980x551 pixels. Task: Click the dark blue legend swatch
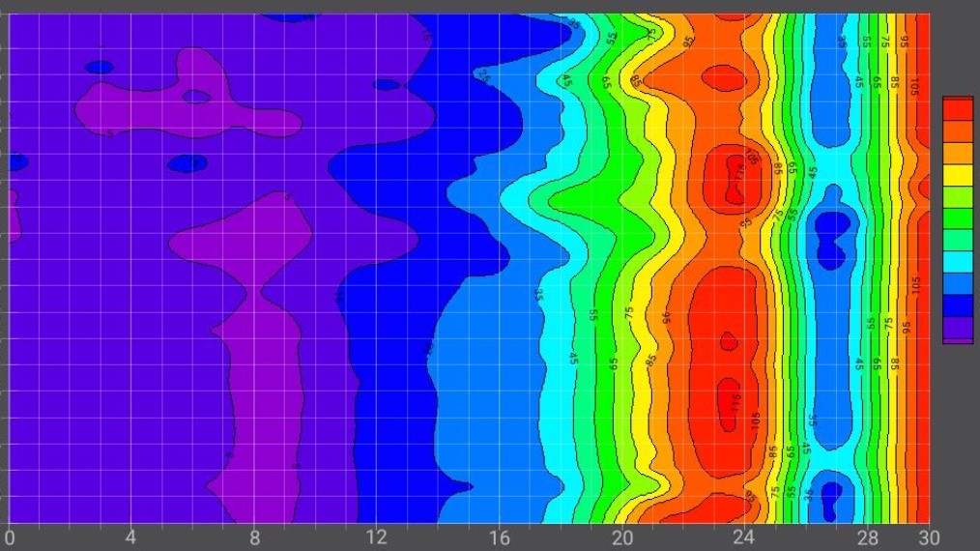(x=958, y=305)
